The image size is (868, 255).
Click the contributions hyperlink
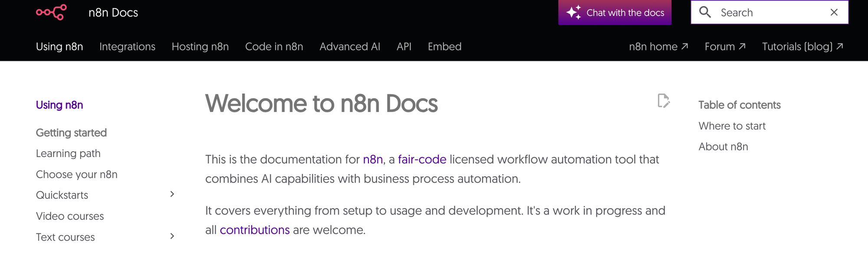(254, 230)
